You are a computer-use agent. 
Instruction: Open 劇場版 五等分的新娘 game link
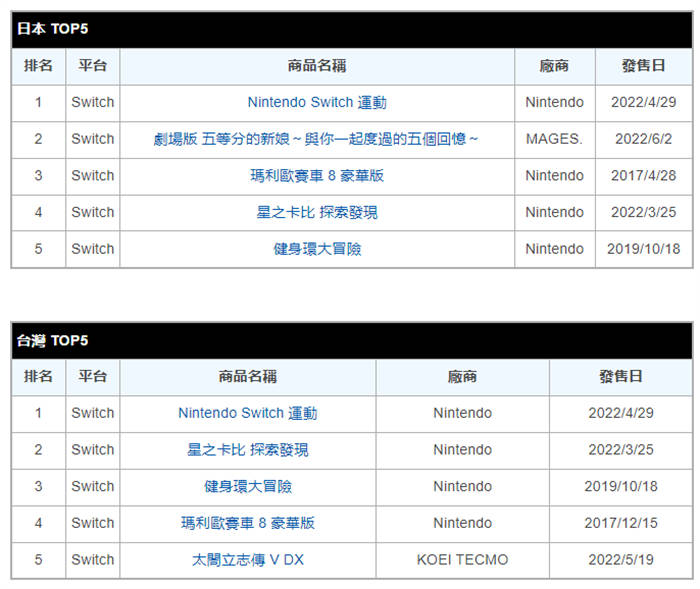coord(316,139)
